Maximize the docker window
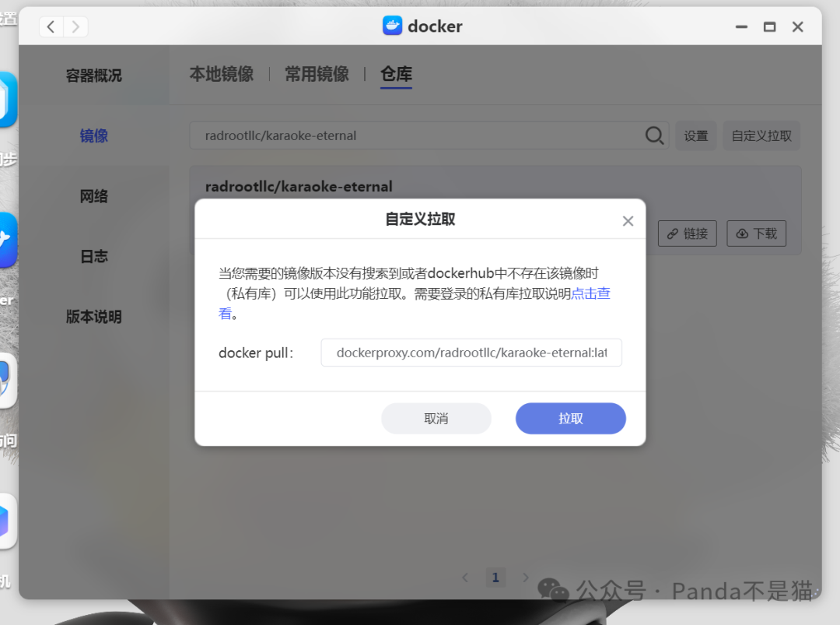840x625 pixels. coord(769,26)
